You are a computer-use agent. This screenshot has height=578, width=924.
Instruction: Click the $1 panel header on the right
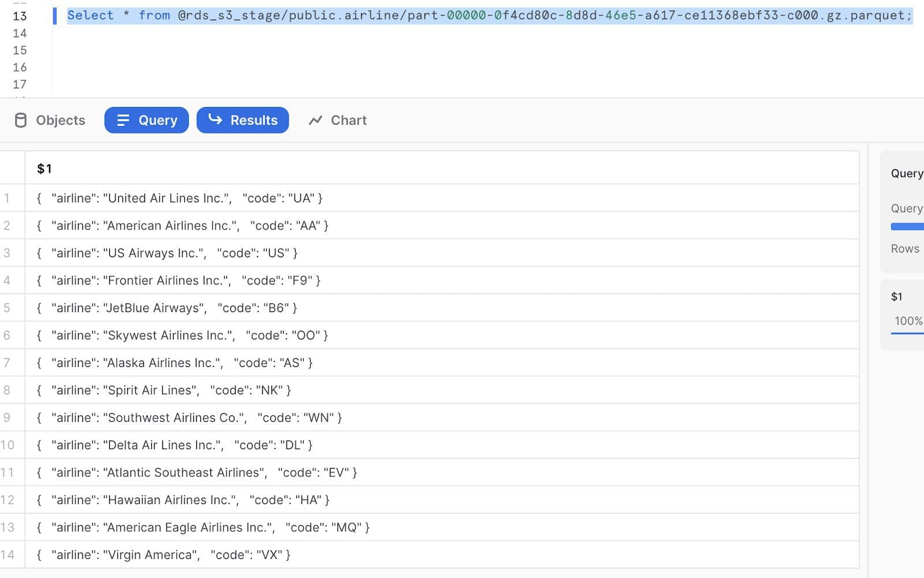(x=897, y=296)
